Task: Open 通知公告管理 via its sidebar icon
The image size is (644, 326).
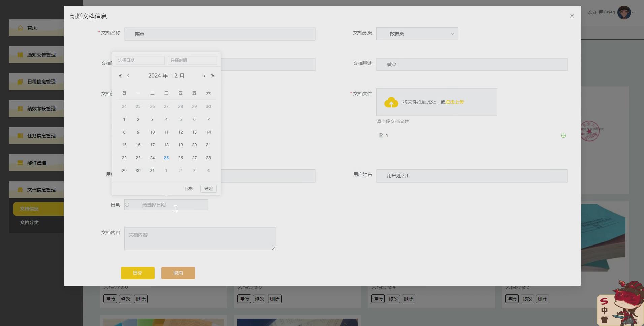Action: pos(20,55)
